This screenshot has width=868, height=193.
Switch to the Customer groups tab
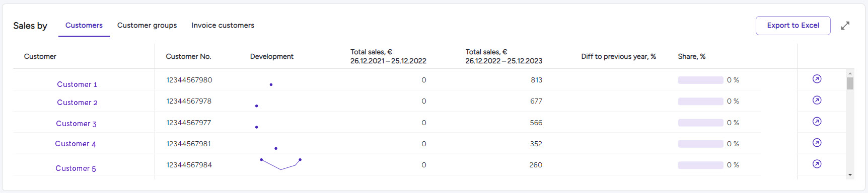[147, 25]
